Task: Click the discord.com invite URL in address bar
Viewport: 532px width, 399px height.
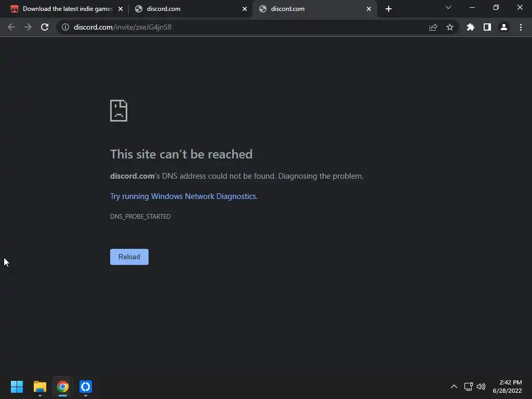Action: tap(123, 27)
